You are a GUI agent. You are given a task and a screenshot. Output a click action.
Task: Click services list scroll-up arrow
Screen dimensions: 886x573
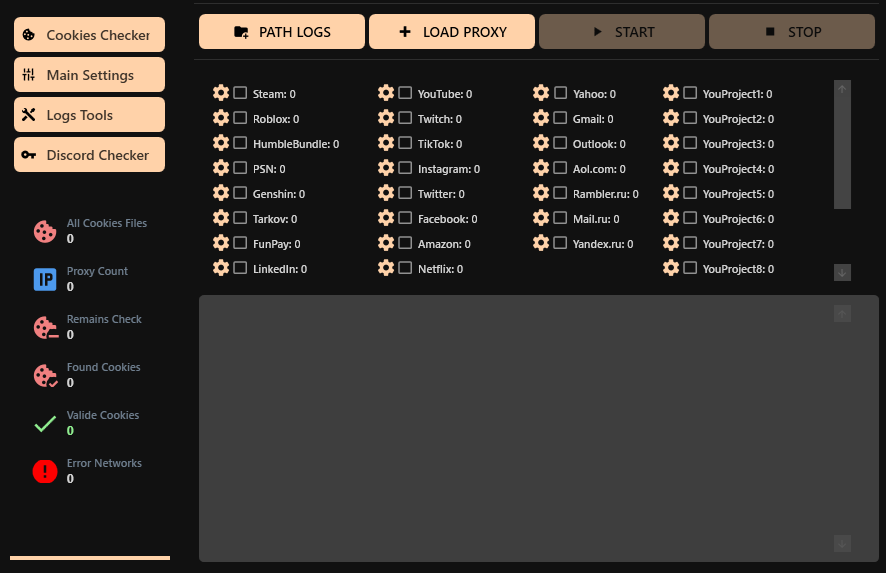(x=842, y=89)
